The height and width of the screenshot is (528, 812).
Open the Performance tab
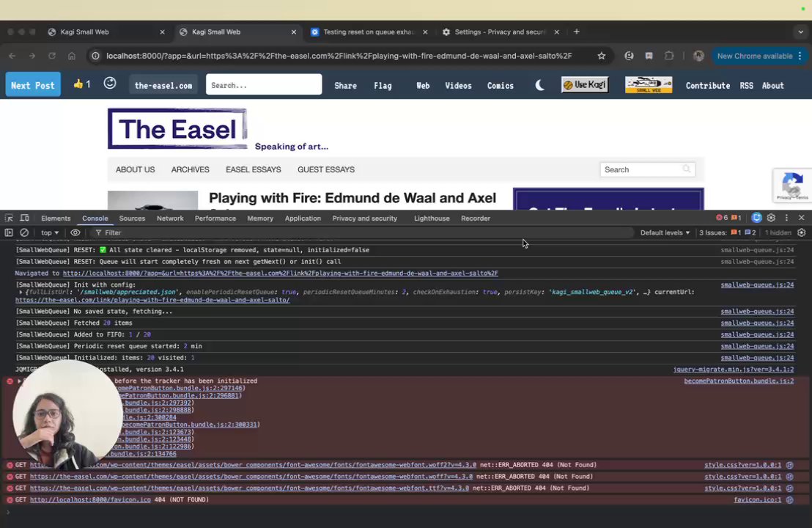point(215,218)
